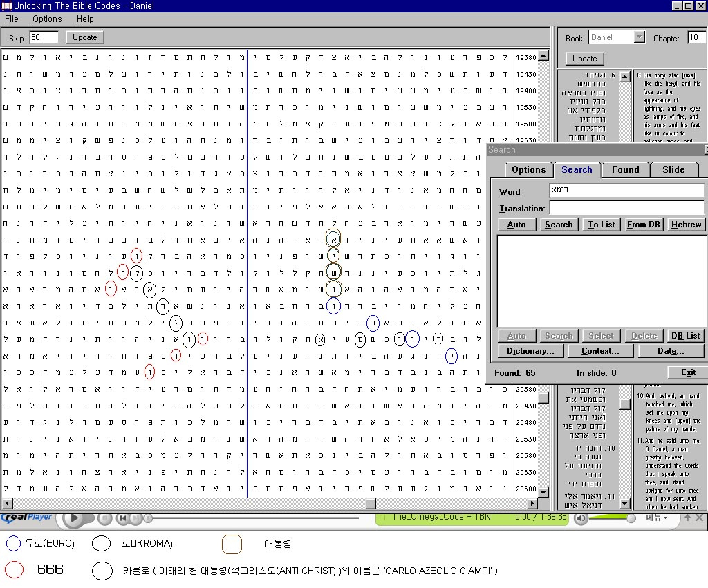Click the letter grid scroll-right arrow

(532, 503)
